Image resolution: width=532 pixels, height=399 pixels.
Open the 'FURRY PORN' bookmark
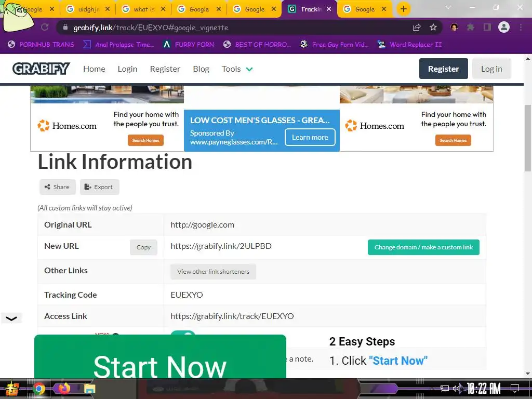tap(189, 45)
